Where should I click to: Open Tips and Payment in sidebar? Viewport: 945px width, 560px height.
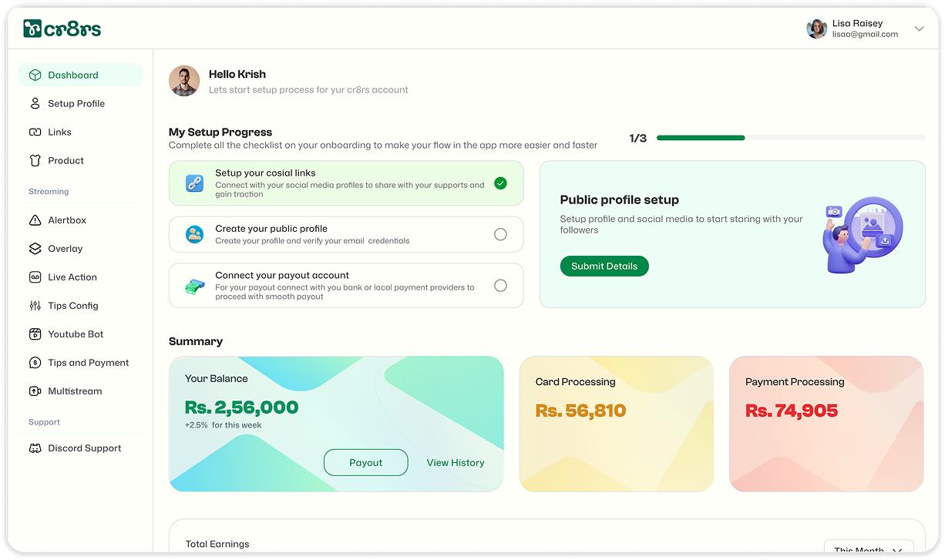(88, 363)
